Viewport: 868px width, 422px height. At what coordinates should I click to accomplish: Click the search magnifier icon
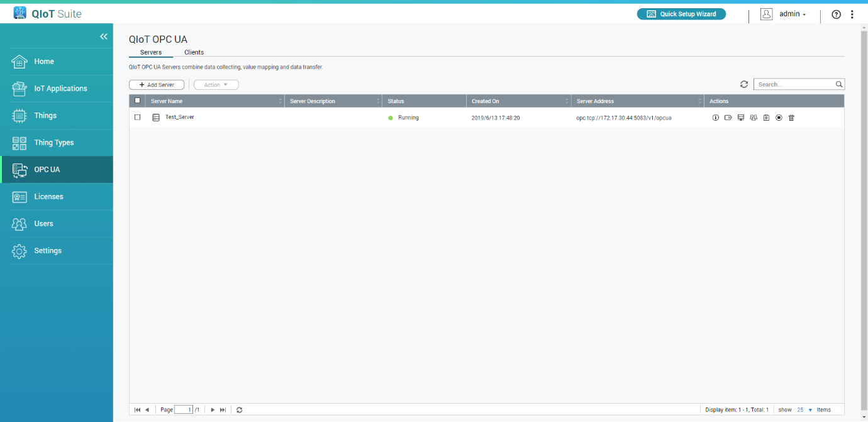coord(839,84)
